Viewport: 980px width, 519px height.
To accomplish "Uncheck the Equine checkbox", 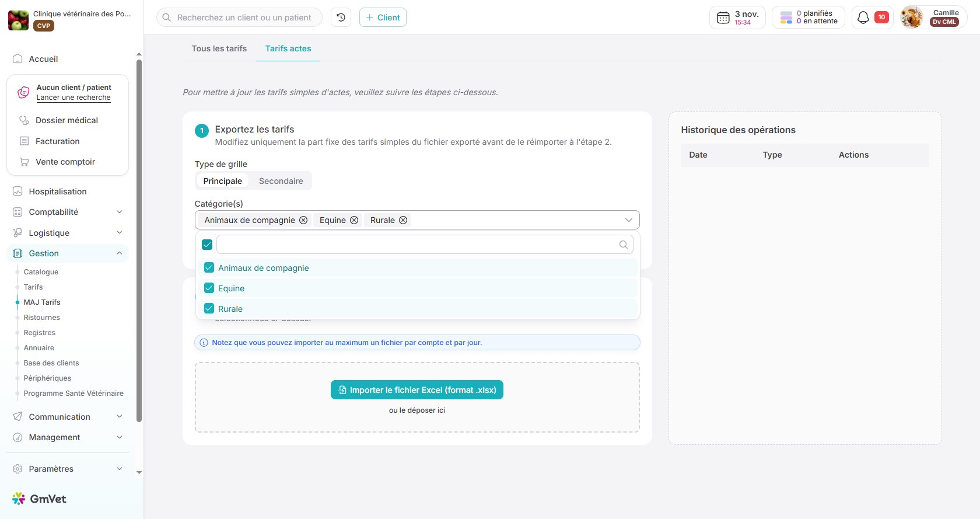I will point(209,288).
